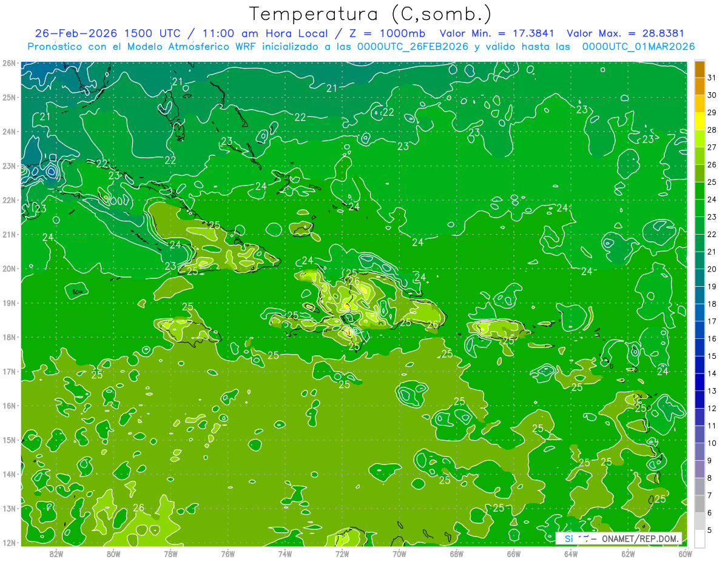Click the "60W" longitude axis label
Screen dimensions: 728x562
click(685, 553)
